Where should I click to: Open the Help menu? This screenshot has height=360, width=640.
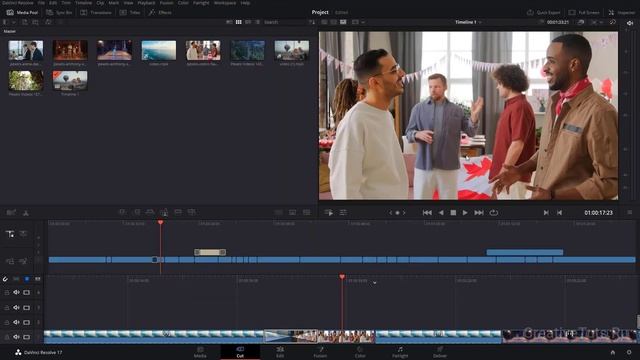tap(245, 3)
